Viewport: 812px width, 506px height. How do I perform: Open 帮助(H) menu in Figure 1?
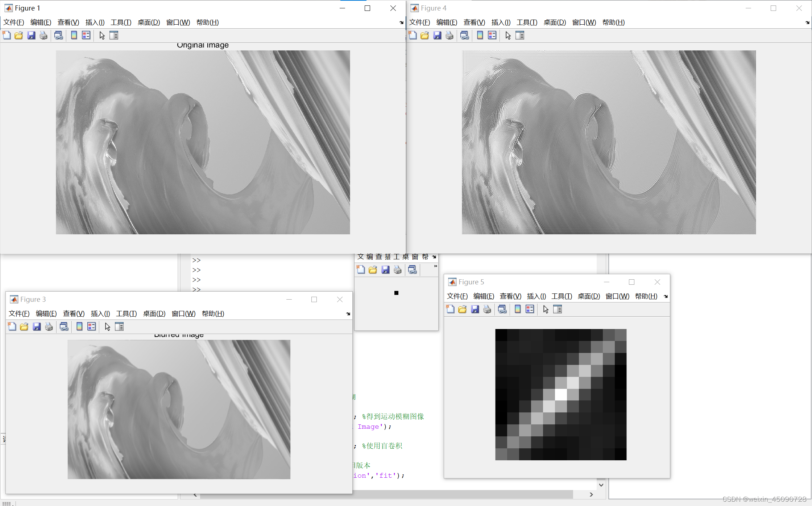[207, 22]
